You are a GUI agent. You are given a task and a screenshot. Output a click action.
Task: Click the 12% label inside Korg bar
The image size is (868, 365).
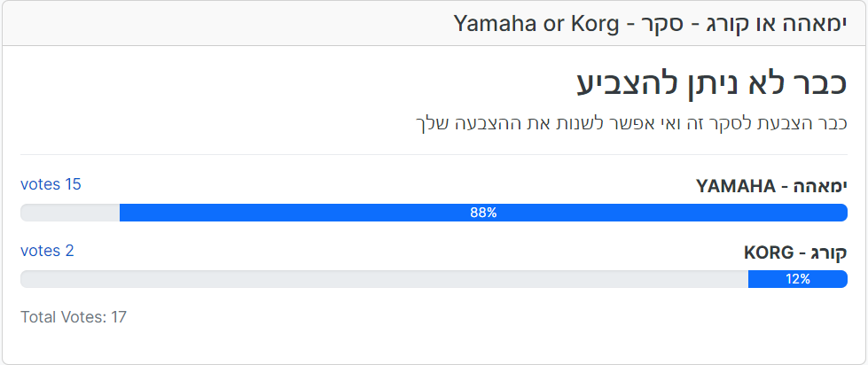[x=798, y=279]
